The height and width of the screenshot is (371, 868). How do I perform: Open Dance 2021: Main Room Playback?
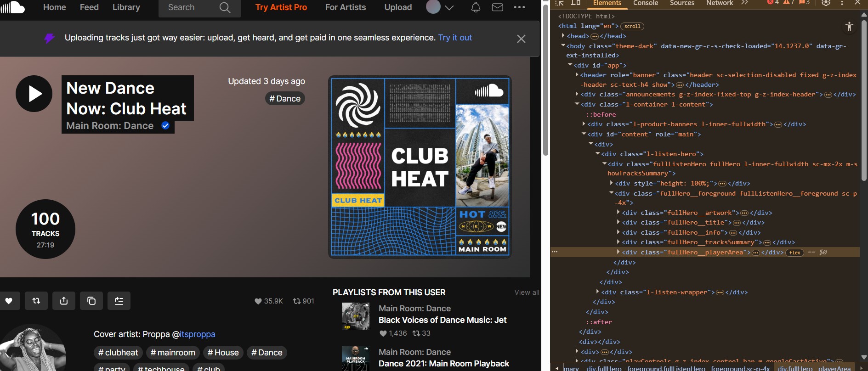[444, 364]
